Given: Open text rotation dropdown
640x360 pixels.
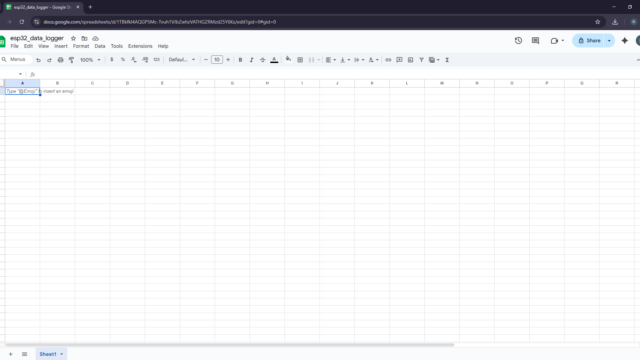Looking at the screenshot, I should [373, 60].
